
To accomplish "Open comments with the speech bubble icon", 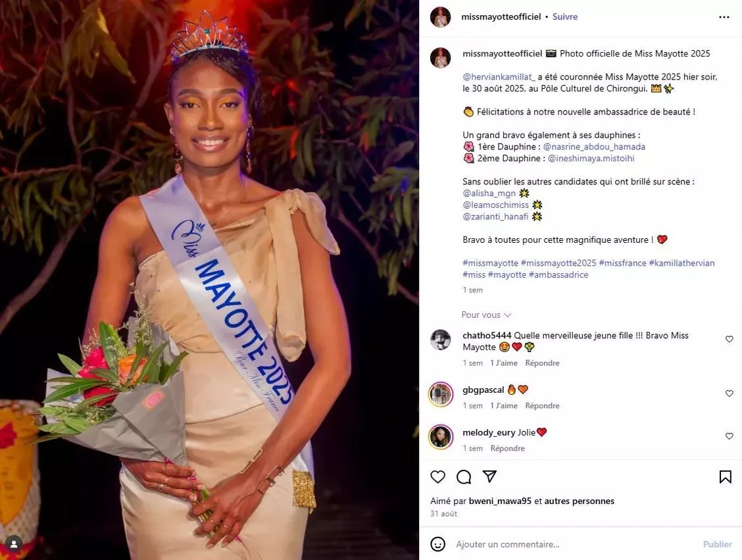I will pos(464,476).
